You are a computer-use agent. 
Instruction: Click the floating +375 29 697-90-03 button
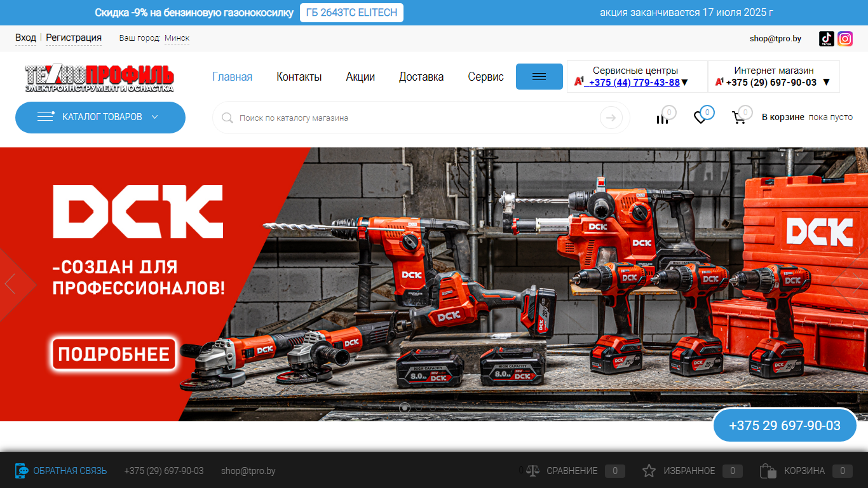coord(785,426)
